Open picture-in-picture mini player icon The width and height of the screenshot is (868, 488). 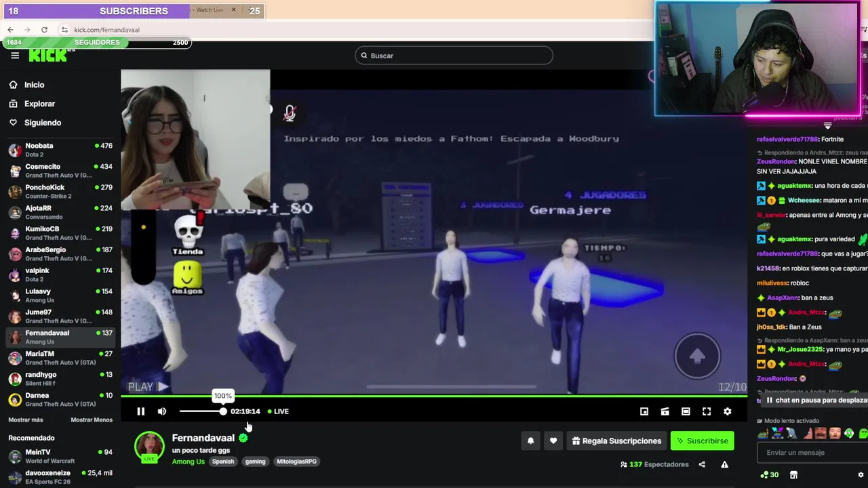point(644,411)
